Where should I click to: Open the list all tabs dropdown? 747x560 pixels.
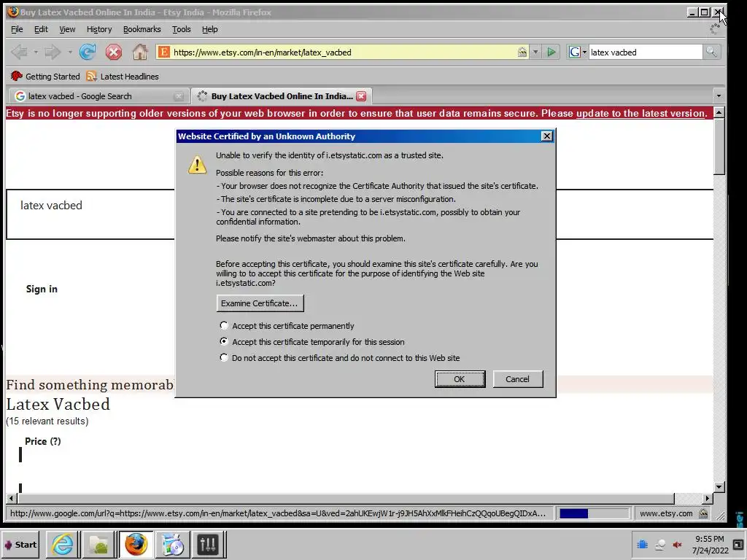point(719,96)
